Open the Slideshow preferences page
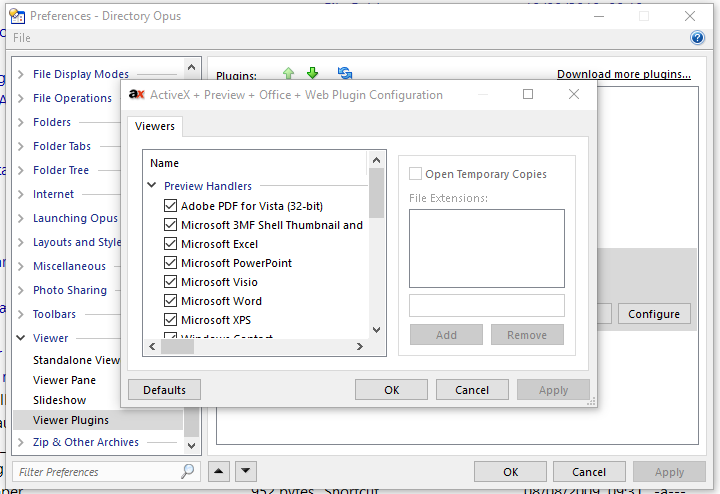 pyautogui.click(x=59, y=400)
